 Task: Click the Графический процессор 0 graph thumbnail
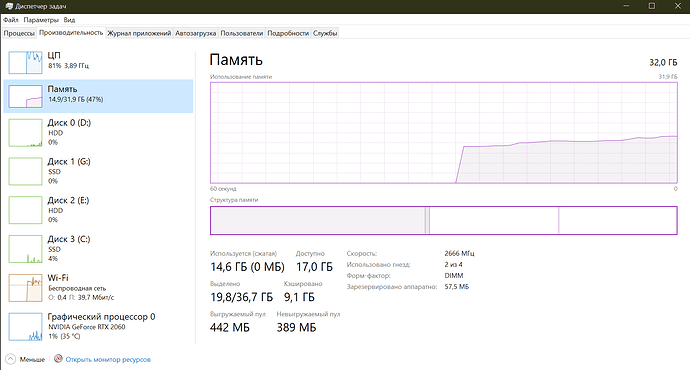26,326
